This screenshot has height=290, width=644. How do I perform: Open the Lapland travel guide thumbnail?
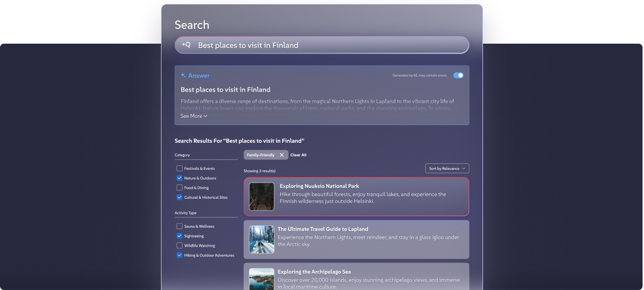point(262,239)
